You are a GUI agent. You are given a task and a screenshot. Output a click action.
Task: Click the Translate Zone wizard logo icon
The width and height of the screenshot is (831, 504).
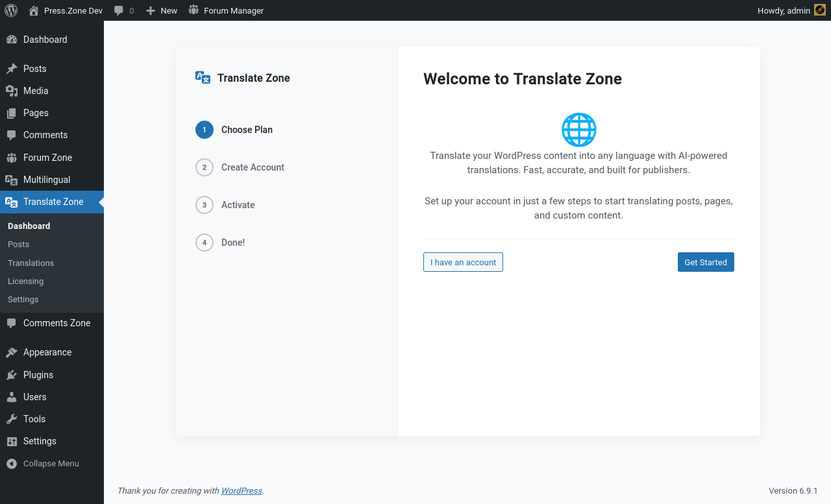[x=203, y=78]
